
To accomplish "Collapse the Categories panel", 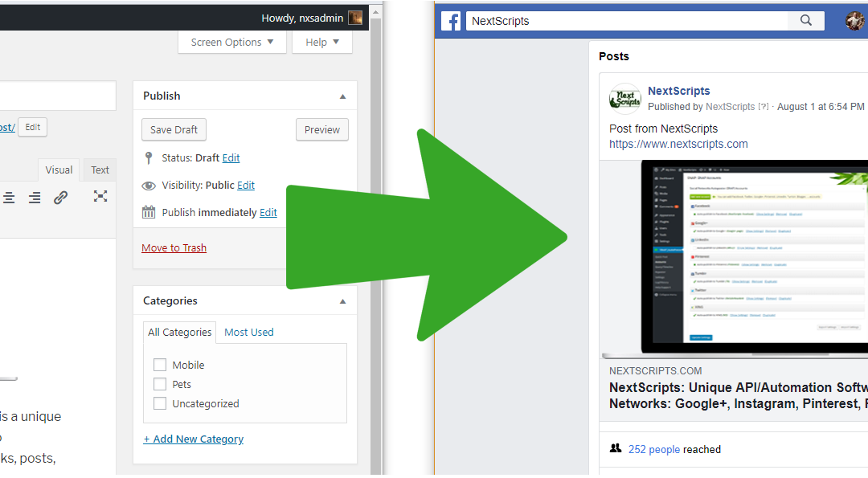I will tap(342, 301).
